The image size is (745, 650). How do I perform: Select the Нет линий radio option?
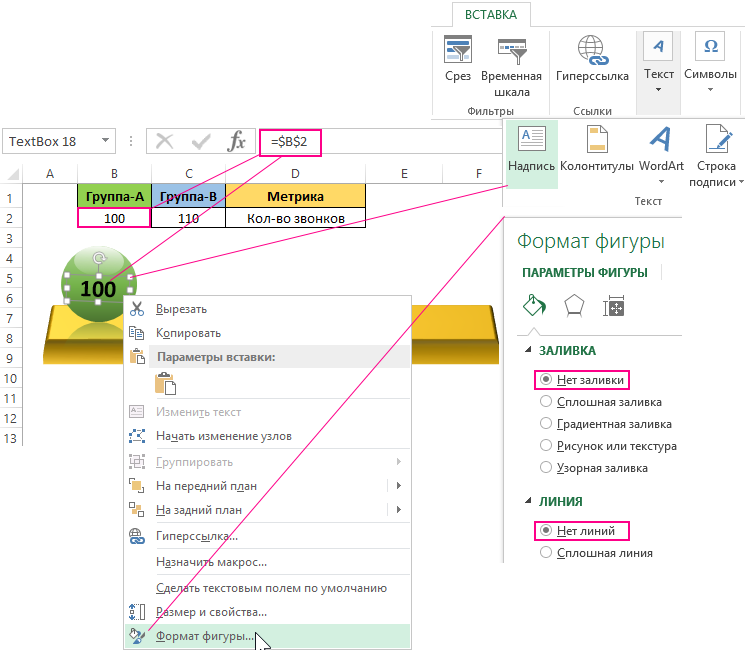click(546, 531)
